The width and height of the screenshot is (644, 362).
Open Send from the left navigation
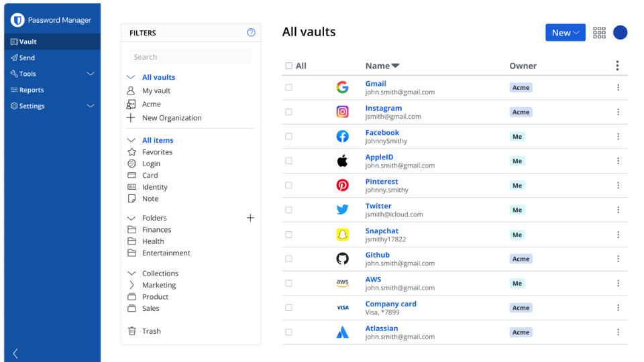pos(27,58)
